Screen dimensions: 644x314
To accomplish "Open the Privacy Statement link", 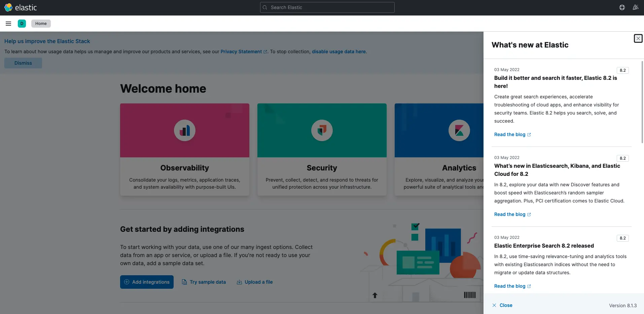I will pyautogui.click(x=241, y=52).
